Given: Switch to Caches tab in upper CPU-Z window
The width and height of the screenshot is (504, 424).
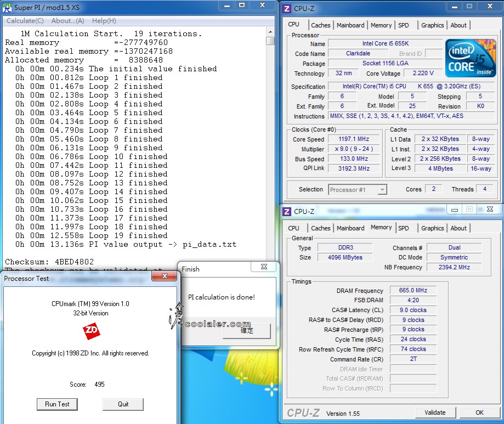Looking at the screenshot, I should click(320, 25).
